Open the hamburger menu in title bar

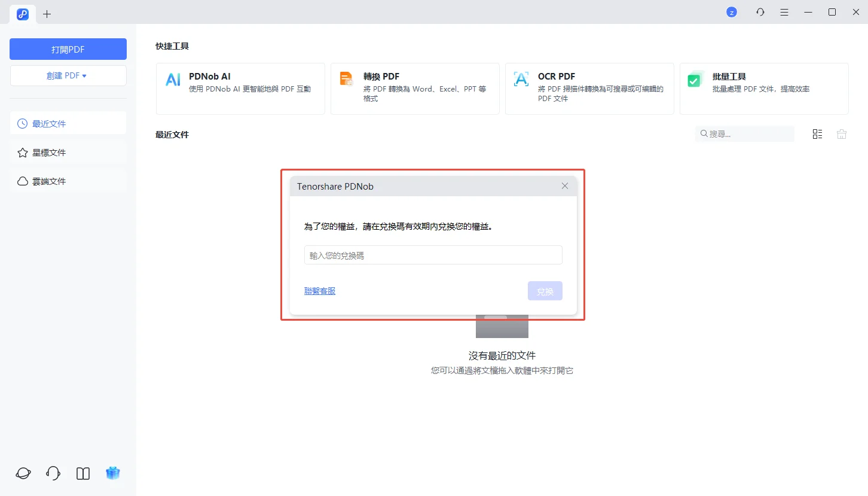click(x=784, y=12)
